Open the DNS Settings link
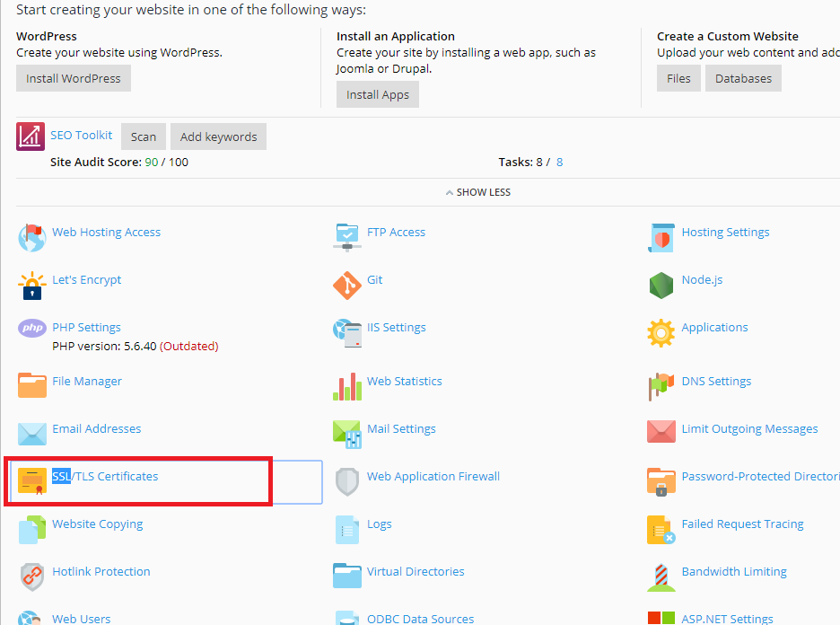 tap(716, 382)
